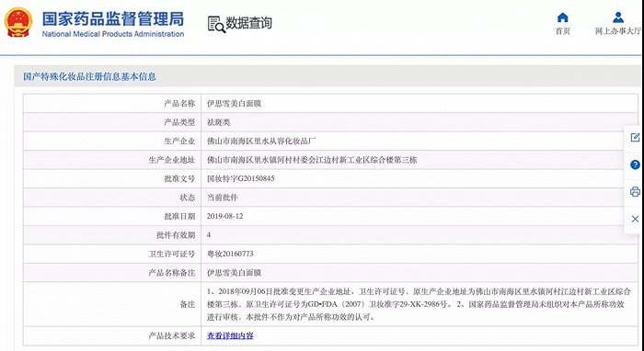Select manufacturer 佛山市南海区里水从容化妆品厂
644x351 pixels.
(x=261, y=142)
